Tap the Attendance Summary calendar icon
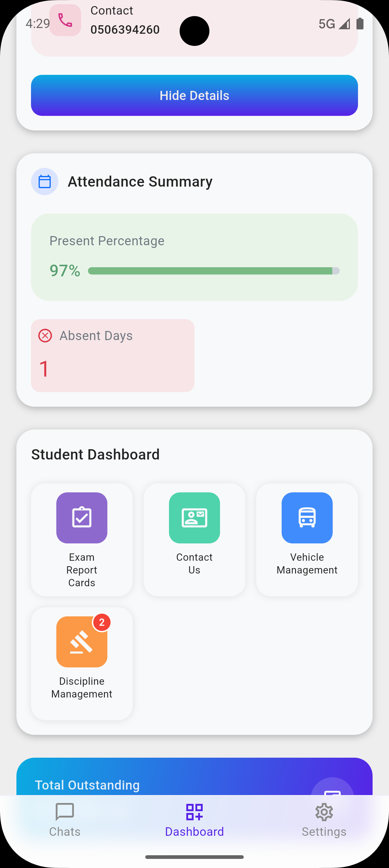This screenshot has width=389, height=868. [45, 182]
